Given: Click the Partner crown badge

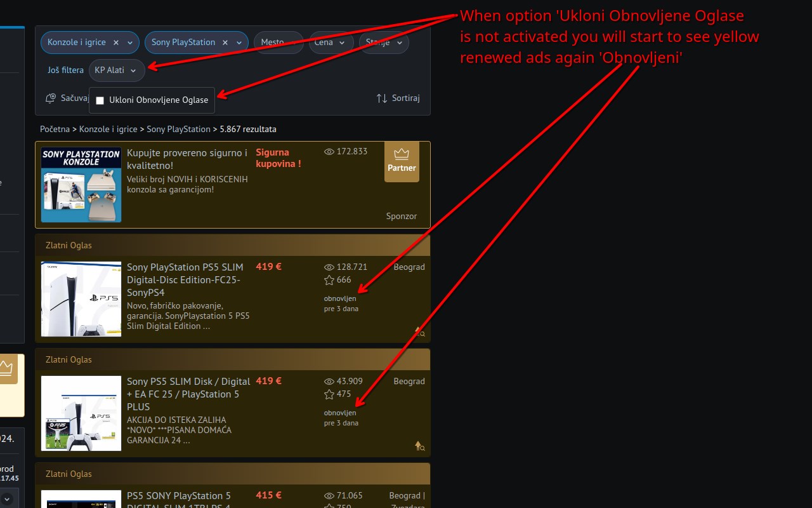Looking at the screenshot, I should (402, 162).
